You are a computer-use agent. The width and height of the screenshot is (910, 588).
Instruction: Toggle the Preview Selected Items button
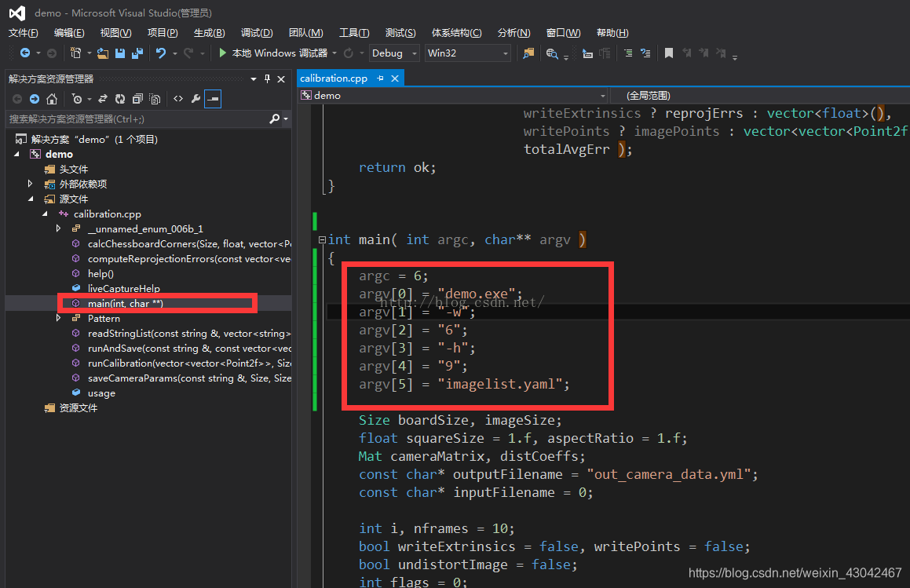point(213,99)
